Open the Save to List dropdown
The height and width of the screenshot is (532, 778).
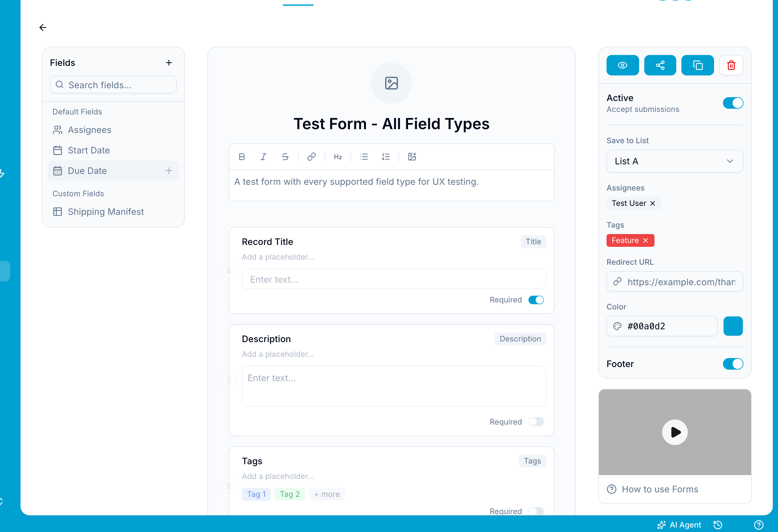click(675, 161)
